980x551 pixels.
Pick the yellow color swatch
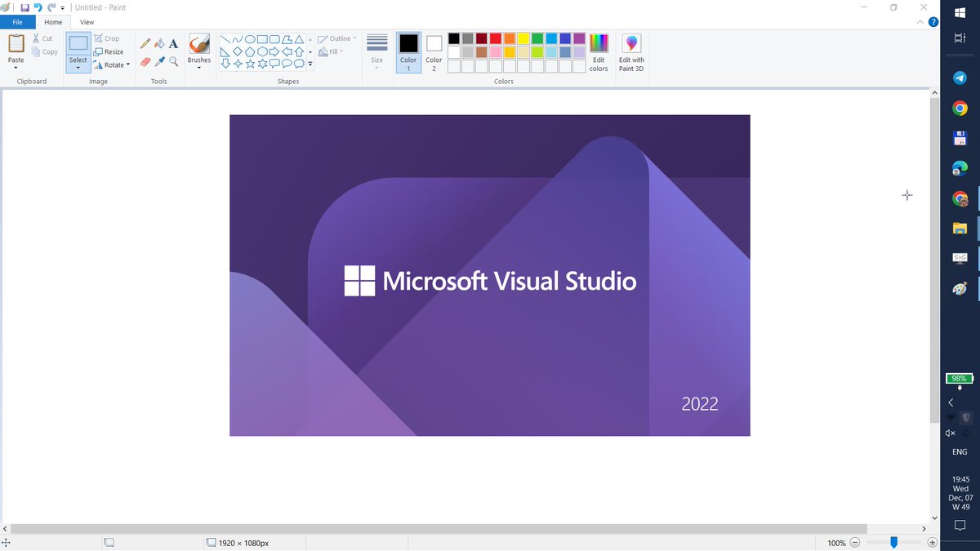(x=523, y=38)
